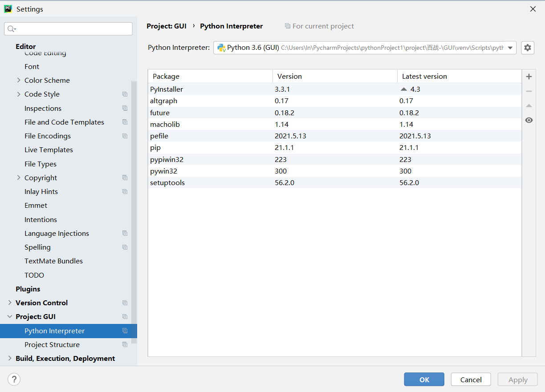Click the OK button
Screen dimensions: 545x392
424,380
